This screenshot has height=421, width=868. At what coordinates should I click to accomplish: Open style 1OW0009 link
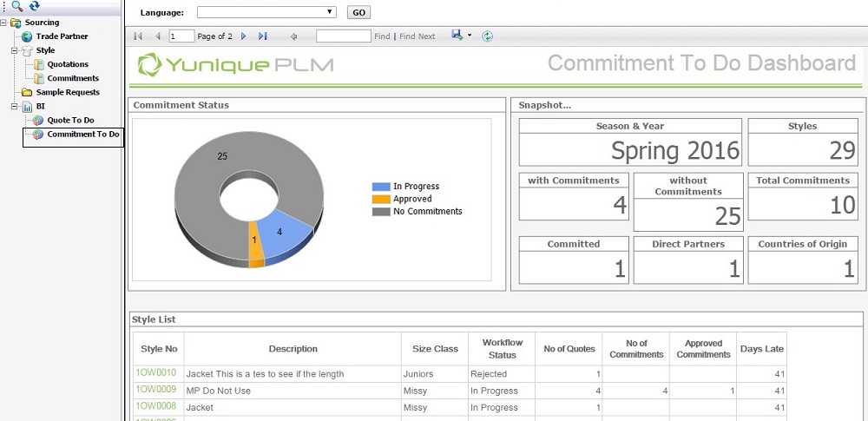pos(156,390)
